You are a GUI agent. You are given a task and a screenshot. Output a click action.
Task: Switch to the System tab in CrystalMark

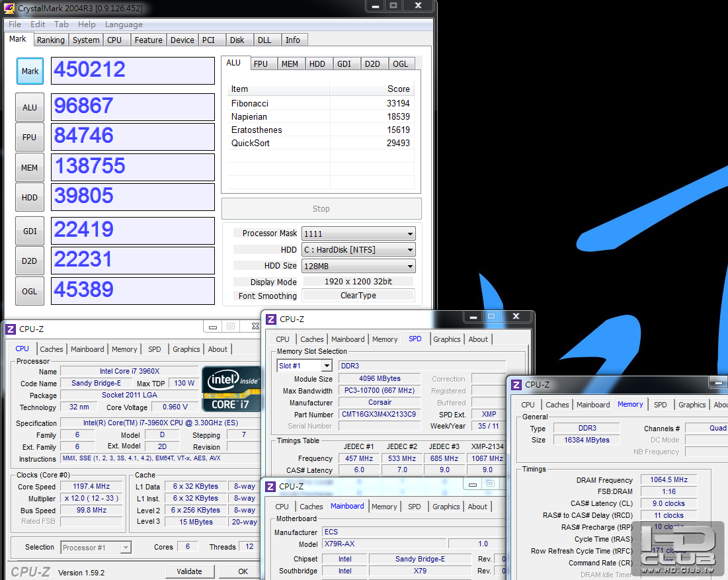tap(86, 40)
